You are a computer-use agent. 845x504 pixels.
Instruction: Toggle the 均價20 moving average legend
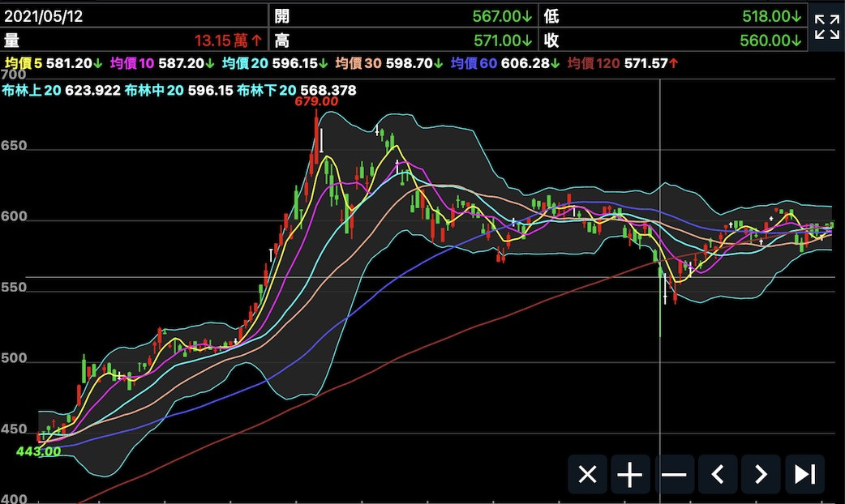(247, 63)
